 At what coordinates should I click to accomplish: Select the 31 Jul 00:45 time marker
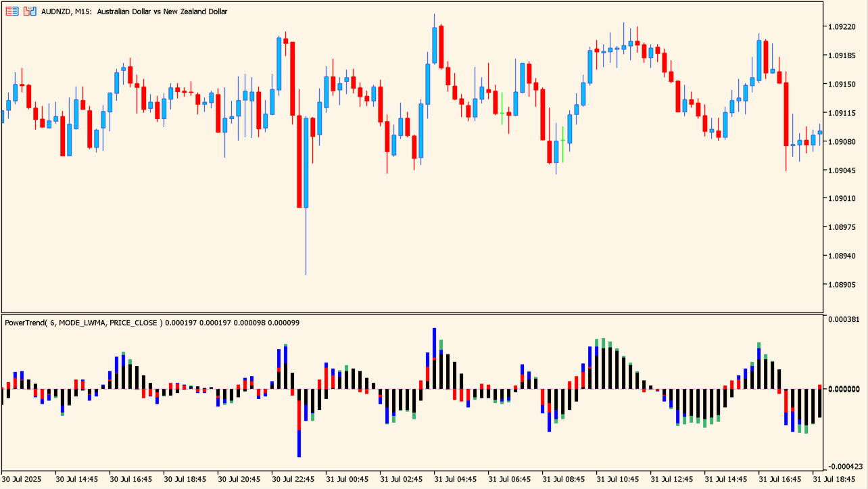point(347,479)
